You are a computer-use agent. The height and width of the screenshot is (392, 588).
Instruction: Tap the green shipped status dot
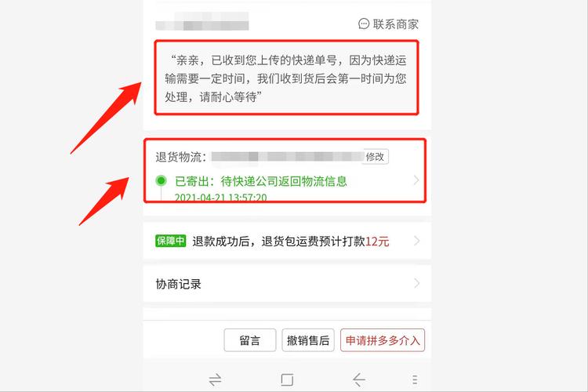(162, 181)
